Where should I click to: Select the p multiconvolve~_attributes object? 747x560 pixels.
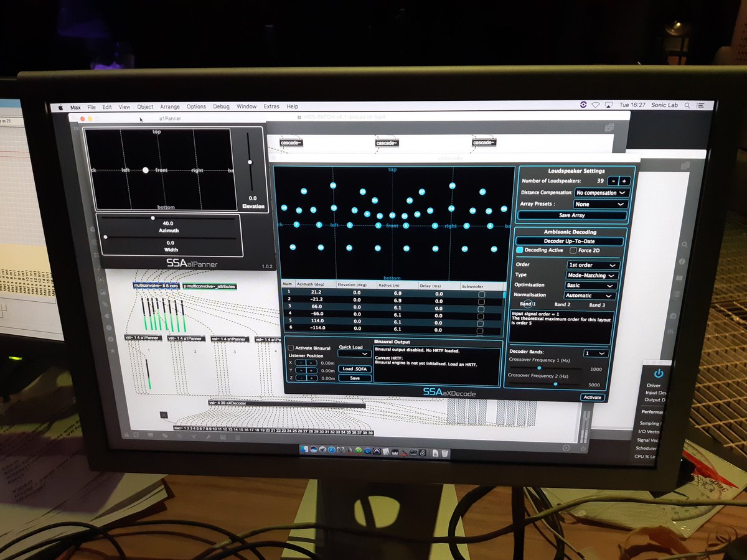[x=210, y=286]
